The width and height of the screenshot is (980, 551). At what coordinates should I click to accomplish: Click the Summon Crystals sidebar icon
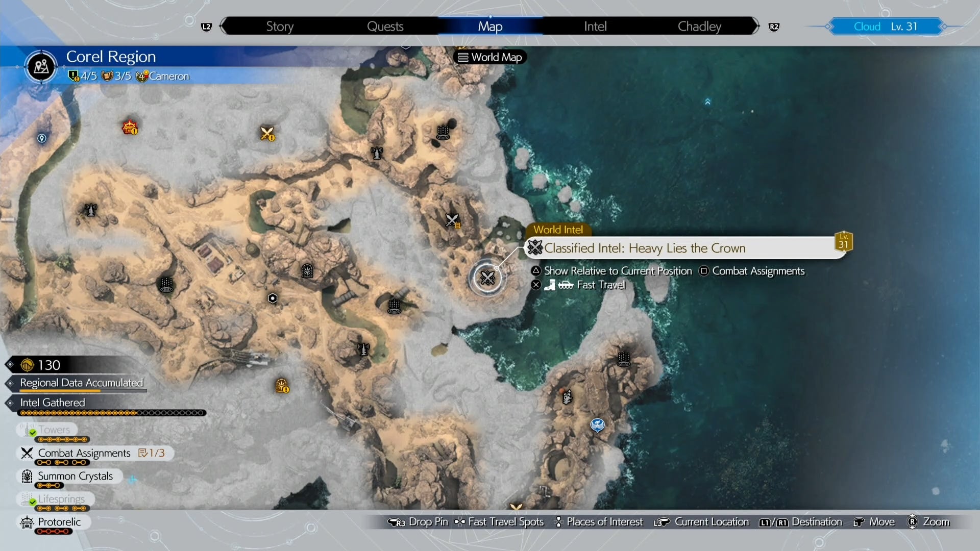pos(27,476)
